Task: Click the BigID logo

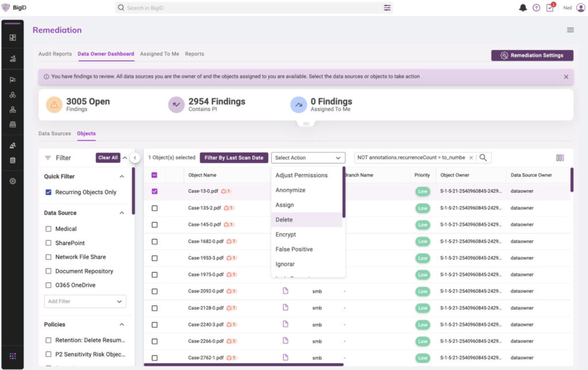Action: pyautogui.click(x=14, y=7)
